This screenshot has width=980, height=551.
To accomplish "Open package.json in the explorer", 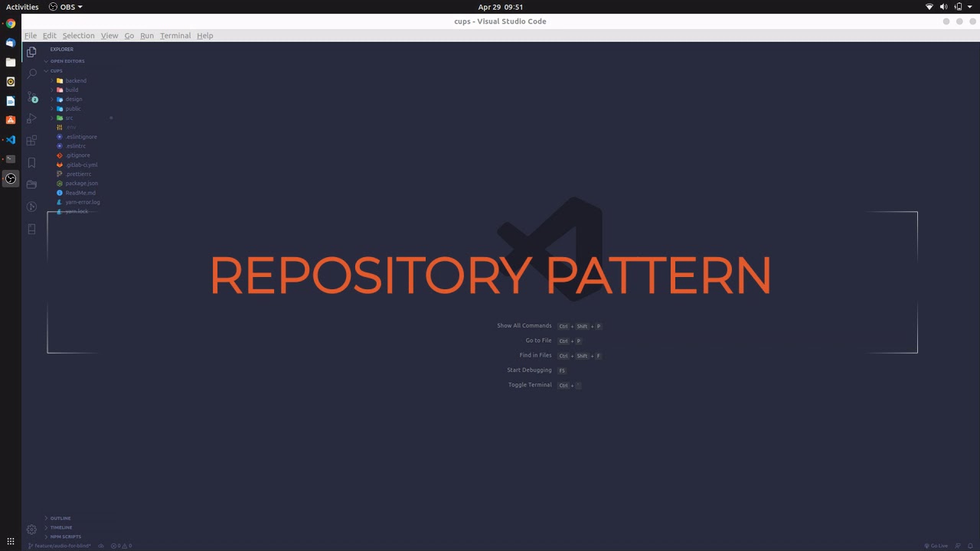I will pyautogui.click(x=81, y=184).
